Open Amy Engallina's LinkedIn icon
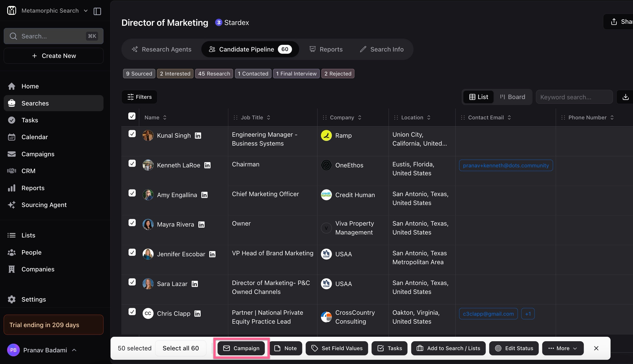 (x=204, y=195)
